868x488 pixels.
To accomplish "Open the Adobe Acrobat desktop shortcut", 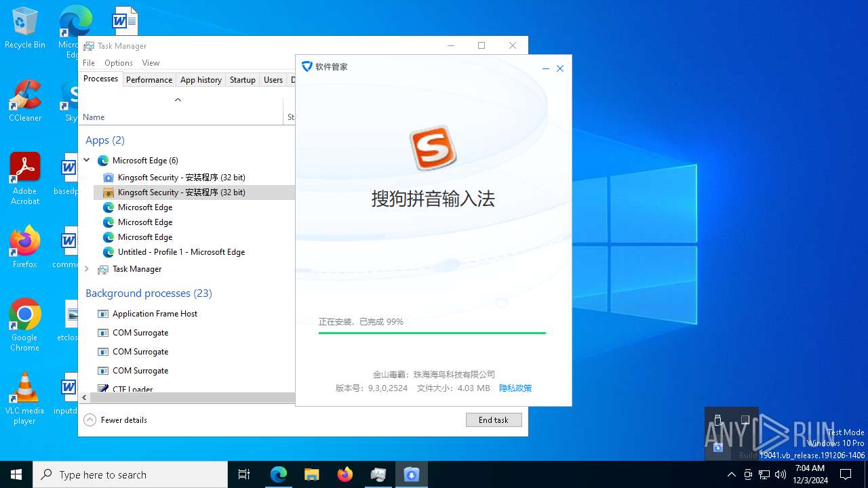I will coord(25,179).
